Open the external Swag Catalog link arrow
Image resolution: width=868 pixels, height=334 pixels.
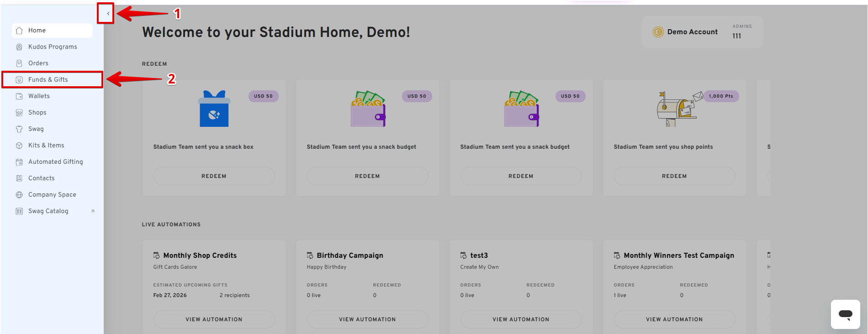93,211
